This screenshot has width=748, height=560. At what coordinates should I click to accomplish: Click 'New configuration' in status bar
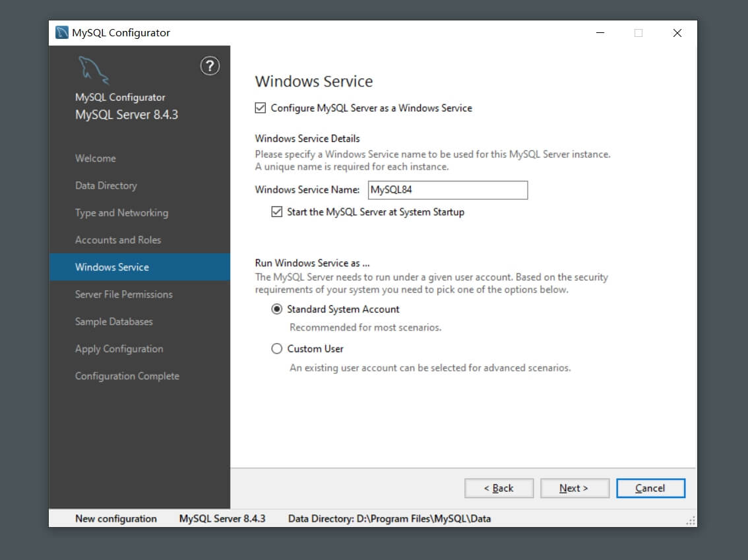point(116,518)
